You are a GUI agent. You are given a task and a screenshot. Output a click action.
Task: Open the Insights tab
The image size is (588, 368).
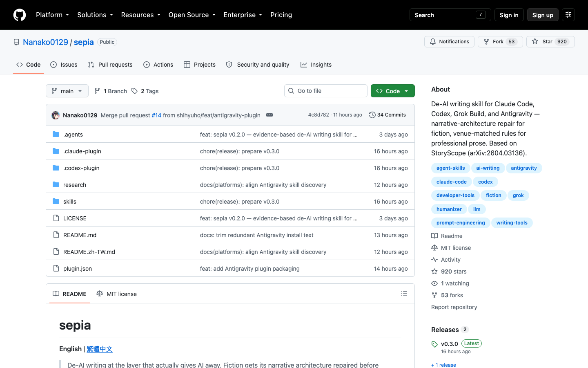(x=316, y=65)
